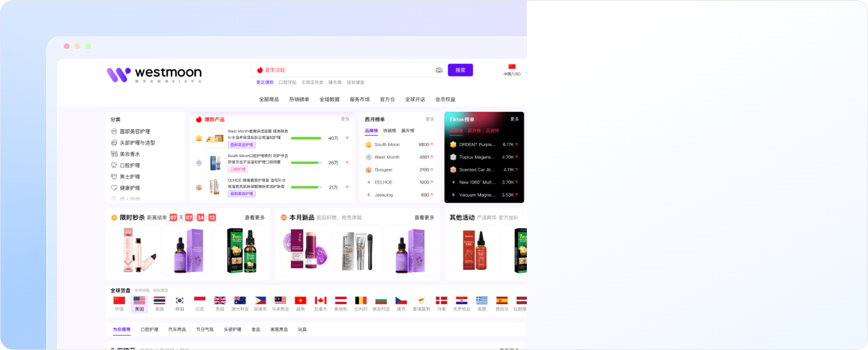
Task: Click the 美国 flag option
Action: point(139,304)
